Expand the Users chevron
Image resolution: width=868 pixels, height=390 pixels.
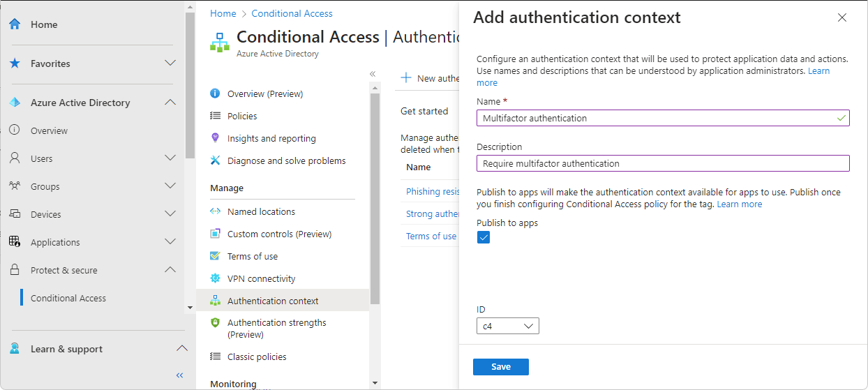tap(170, 158)
